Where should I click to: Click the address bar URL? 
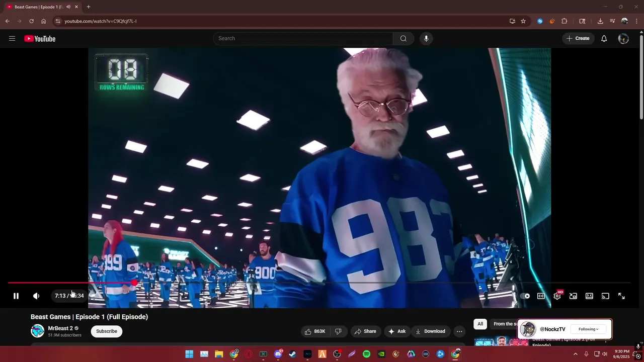tap(101, 21)
